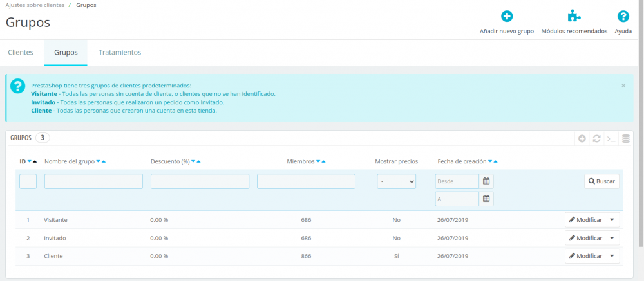The height and width of the screenshot is (281, 644).
Task: Sort Descuento (%) descending
Action: 193,161
